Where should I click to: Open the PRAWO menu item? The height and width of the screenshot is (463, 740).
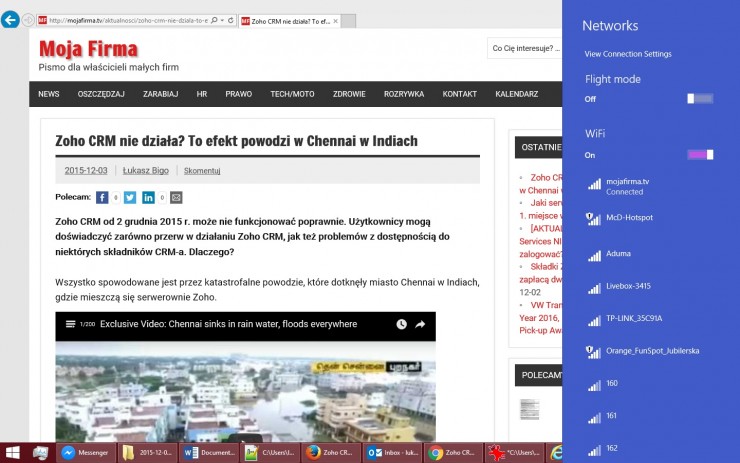point(238,94)
